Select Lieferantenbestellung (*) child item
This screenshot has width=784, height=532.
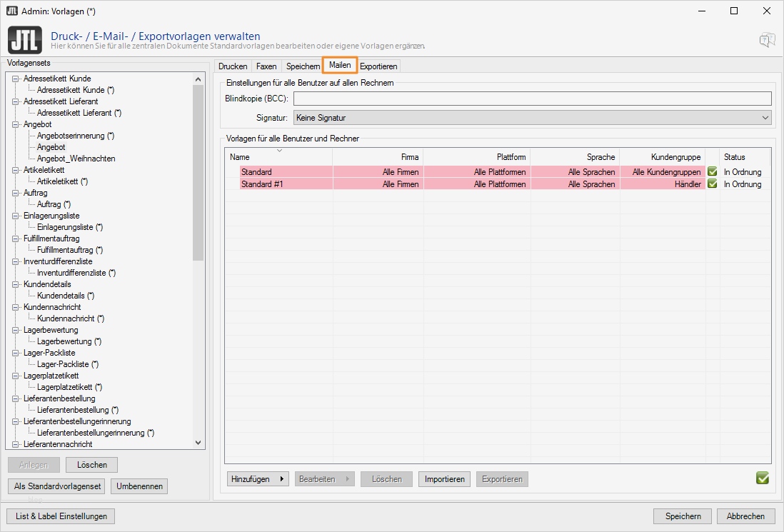coord(78,410)
